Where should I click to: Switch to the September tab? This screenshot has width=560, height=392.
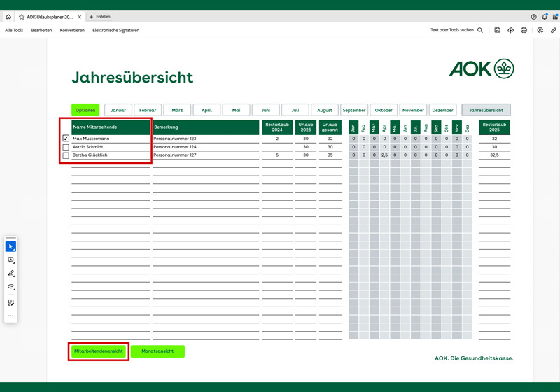click(x=354, y=110)
